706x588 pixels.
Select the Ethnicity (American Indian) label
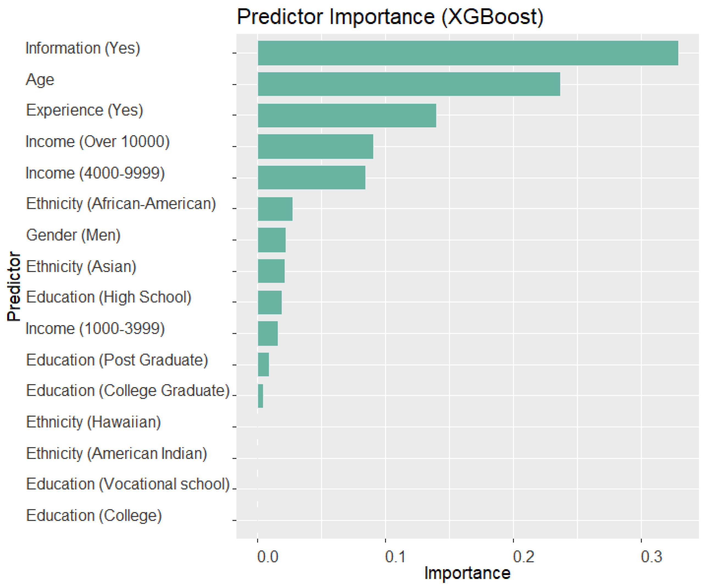point(116,453)
